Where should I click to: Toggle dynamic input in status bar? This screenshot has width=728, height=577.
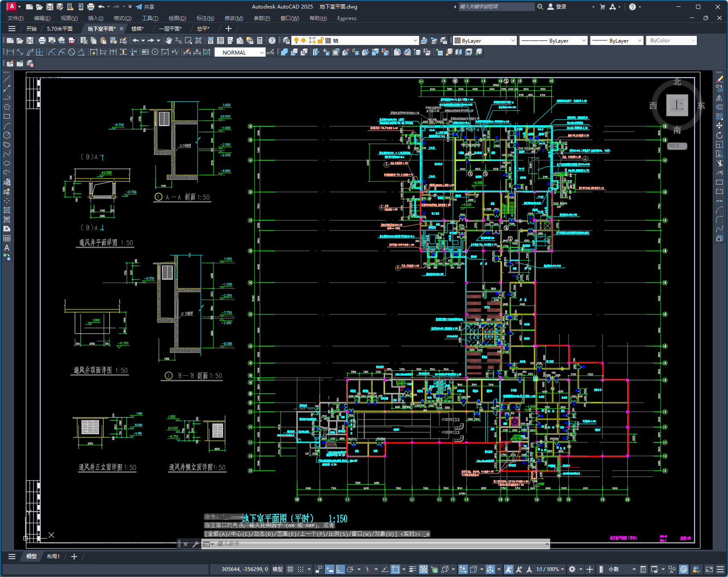(329, 569)
